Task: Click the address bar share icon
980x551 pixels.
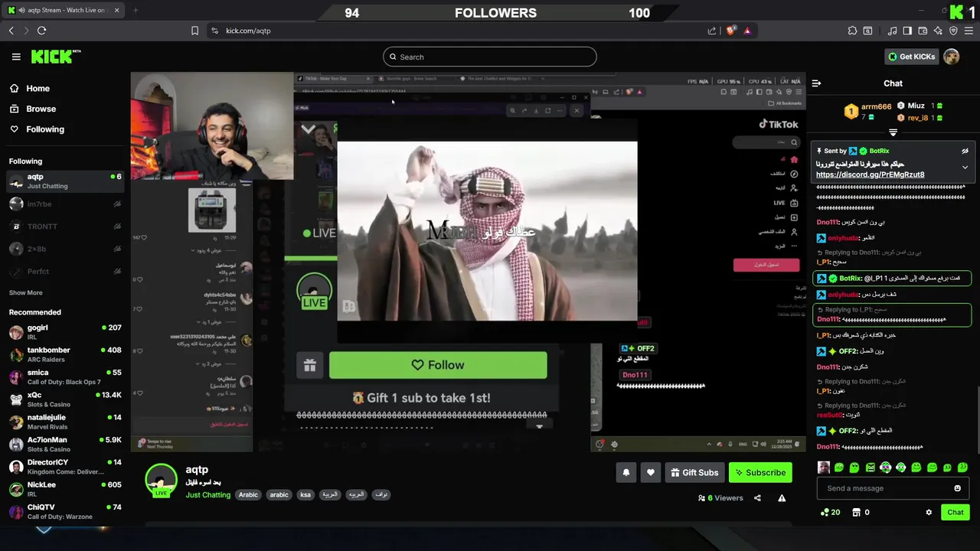Action: tap(712, 31)
